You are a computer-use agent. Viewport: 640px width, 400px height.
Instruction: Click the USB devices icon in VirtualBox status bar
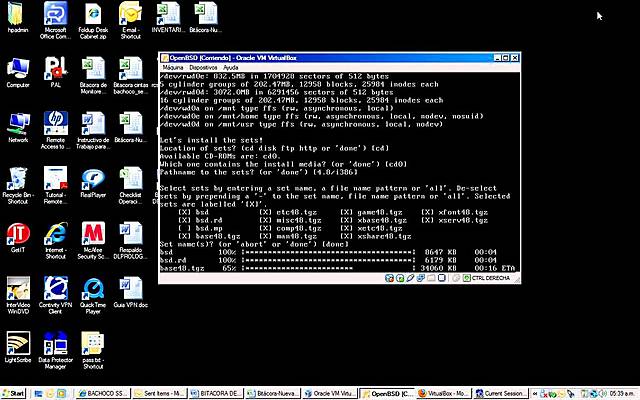pos(410,278)
